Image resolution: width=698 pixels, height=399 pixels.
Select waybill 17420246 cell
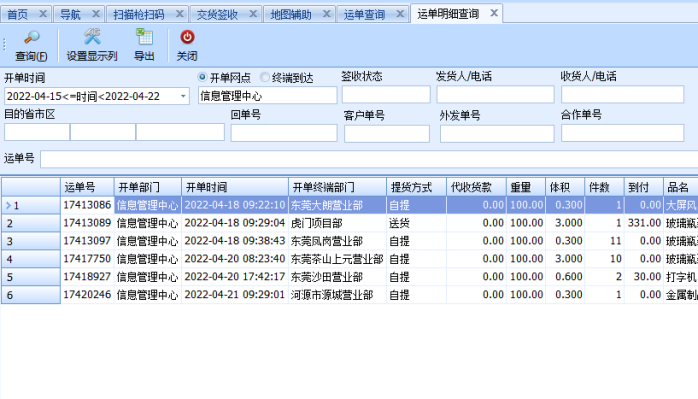pos(87,295)
